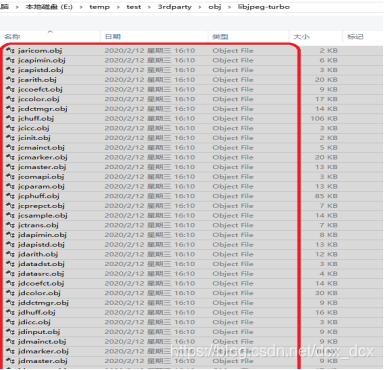Expand the chevron after temp breadcrumb
This screenshot has height=370, width=384.
pos(118,7)
